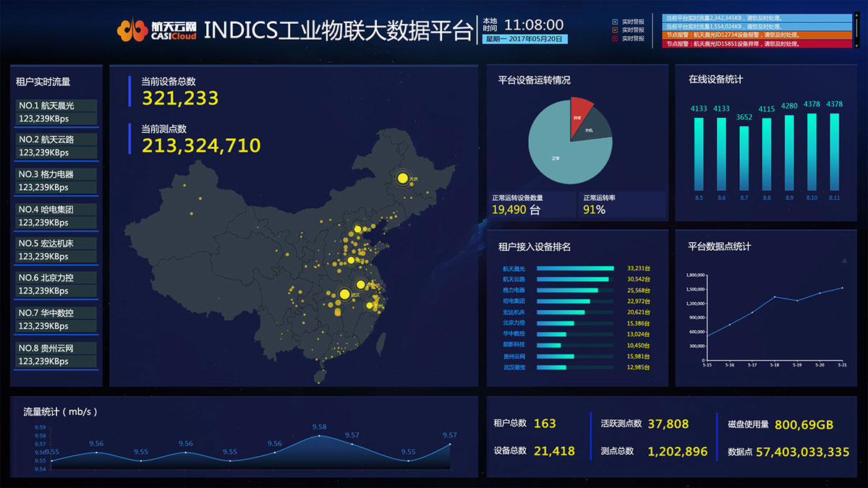Select tenant NO.2 航天云路
The height and width of the screenshot is (488, 868).
coord(56,146)
